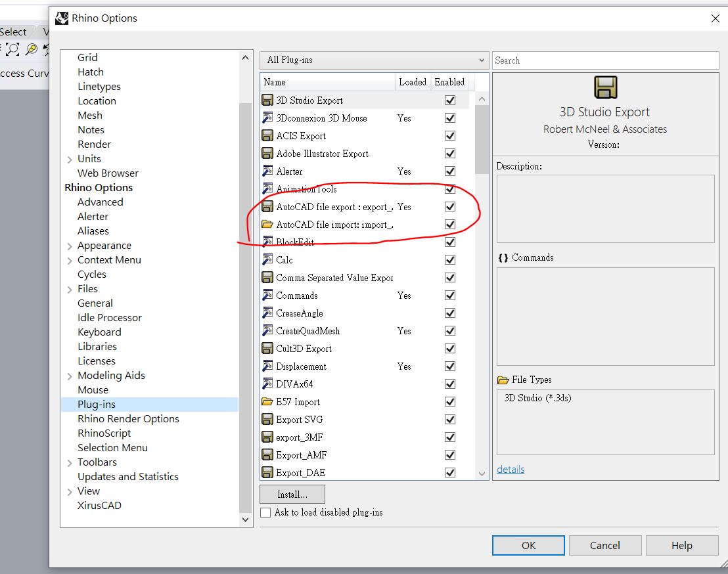Open the Licenses options page
Viewport: 728px width, 574px height.
(97, 361)
